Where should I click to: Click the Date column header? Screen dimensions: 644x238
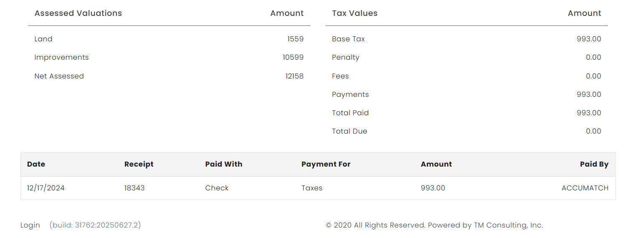(36, 164)
